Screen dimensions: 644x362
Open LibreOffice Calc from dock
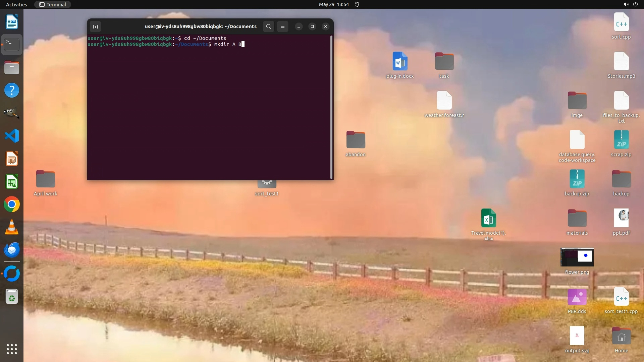(12, 182)
